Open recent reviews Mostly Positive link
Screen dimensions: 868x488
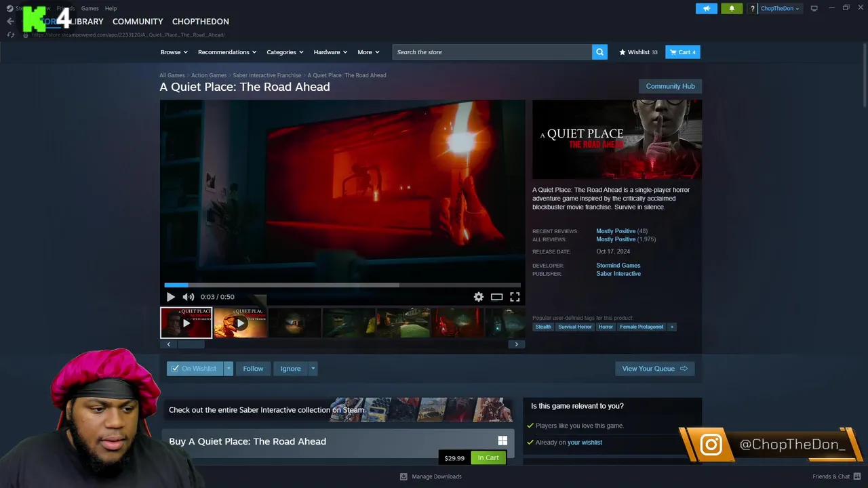click(616, 231)
